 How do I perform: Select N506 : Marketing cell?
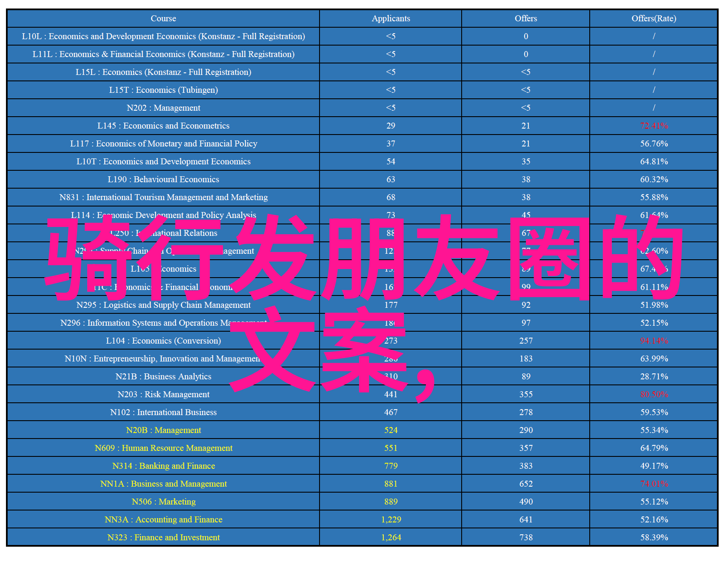coord(163,502)
